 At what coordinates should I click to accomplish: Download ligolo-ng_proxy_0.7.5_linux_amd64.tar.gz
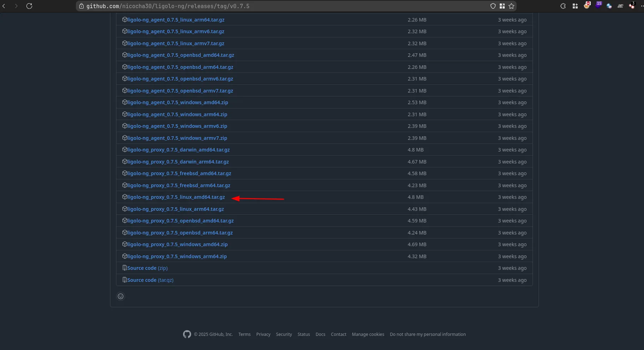176,197
